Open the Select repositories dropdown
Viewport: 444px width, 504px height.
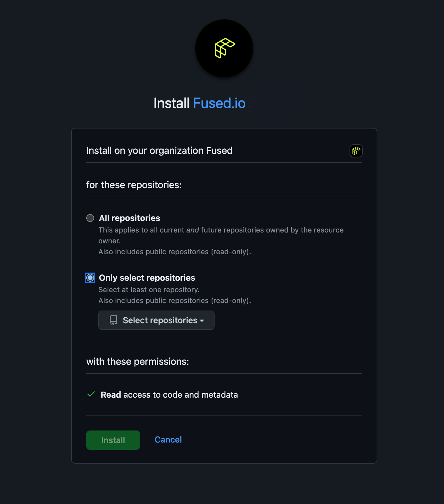[x=156, y=320]
